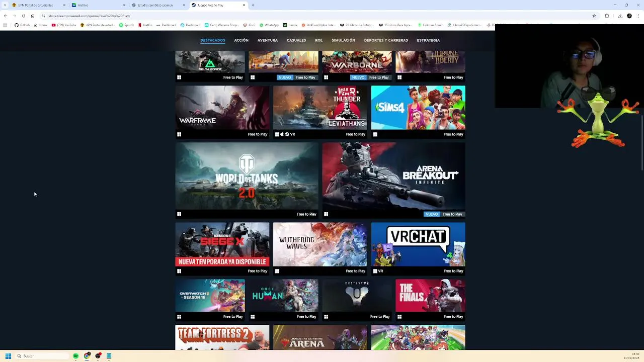
Task: Click the page vertical scrollbar thumb
Action: point(642,143)
